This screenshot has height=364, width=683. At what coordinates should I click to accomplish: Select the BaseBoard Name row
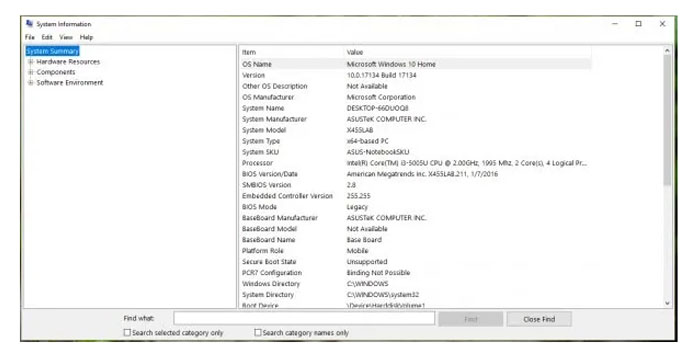(416, 240)
